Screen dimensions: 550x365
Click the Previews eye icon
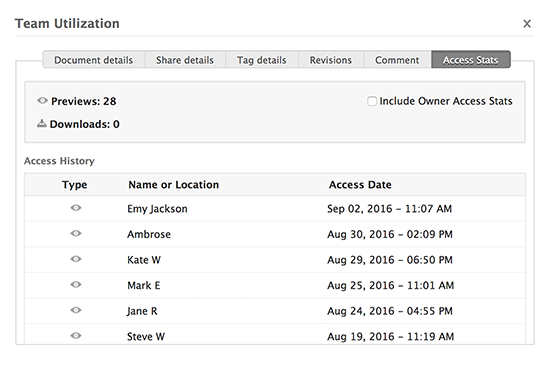click(42, 101)
